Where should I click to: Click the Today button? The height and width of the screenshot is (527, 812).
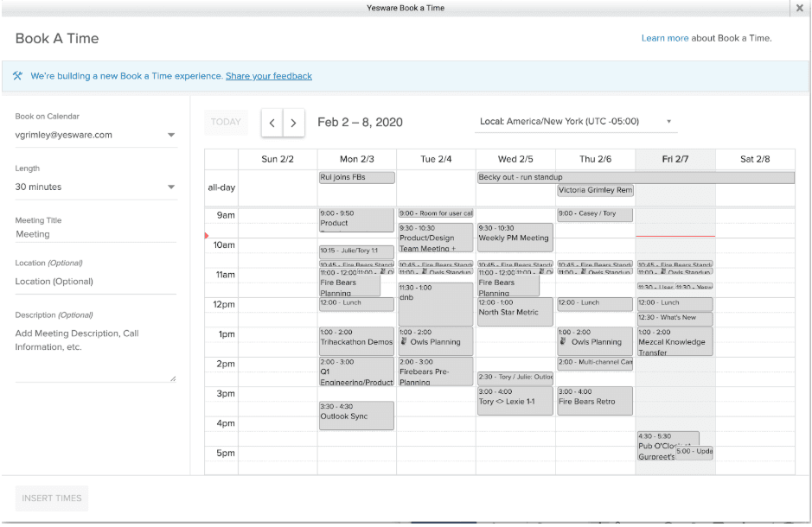click(x=226, y=122)
